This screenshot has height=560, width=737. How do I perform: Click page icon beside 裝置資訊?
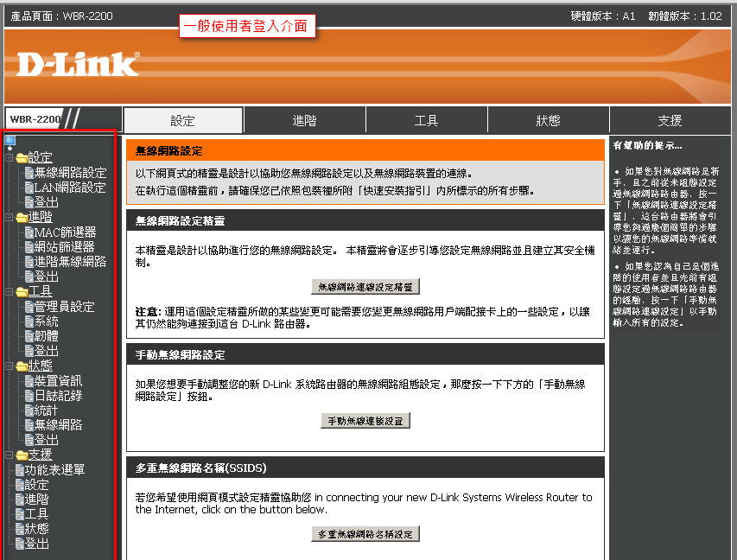29,381
